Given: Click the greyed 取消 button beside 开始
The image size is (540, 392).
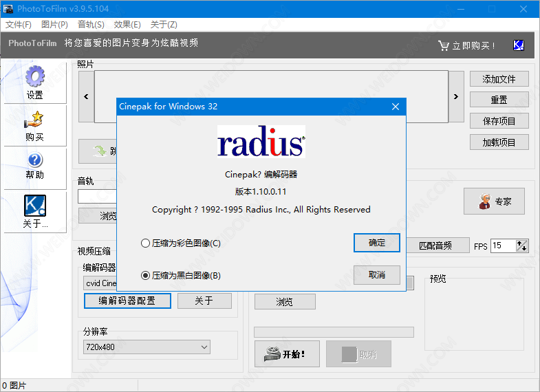Looking at the screenshot, I should coord(358,353).
